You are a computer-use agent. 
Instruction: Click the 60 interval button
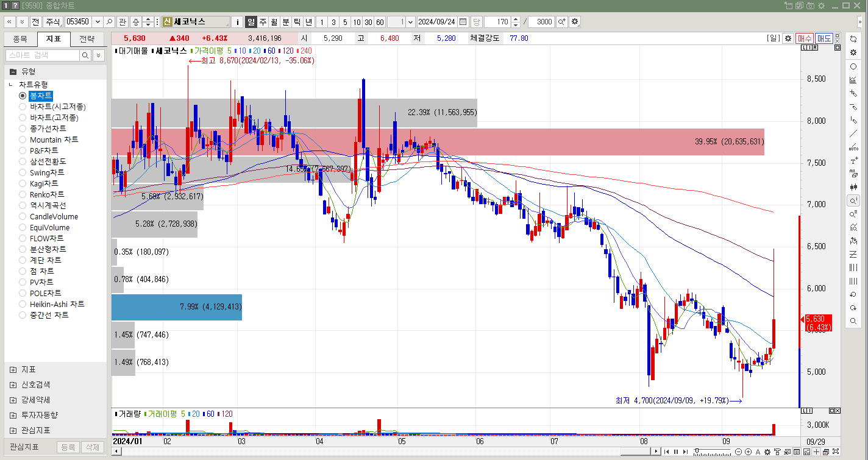380,21
